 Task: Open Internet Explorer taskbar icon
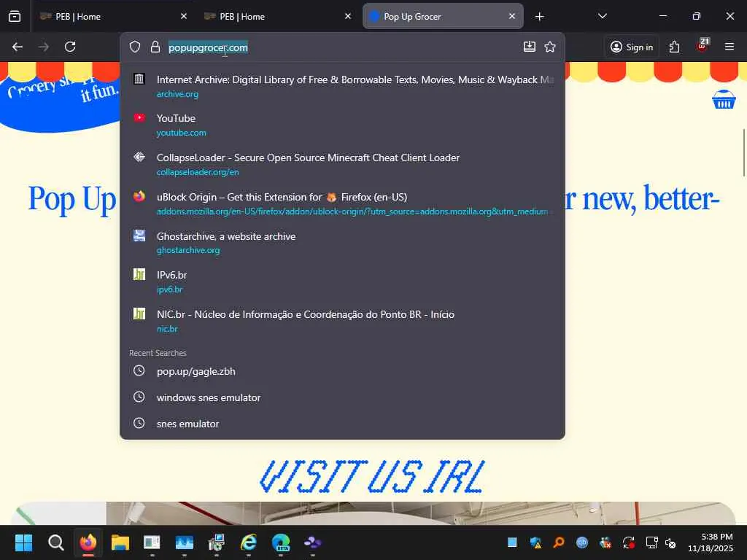(248, 542)
